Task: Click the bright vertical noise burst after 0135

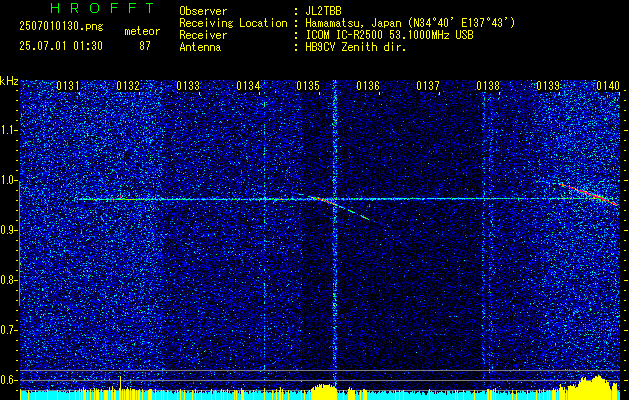Action: tap(334, 233)
